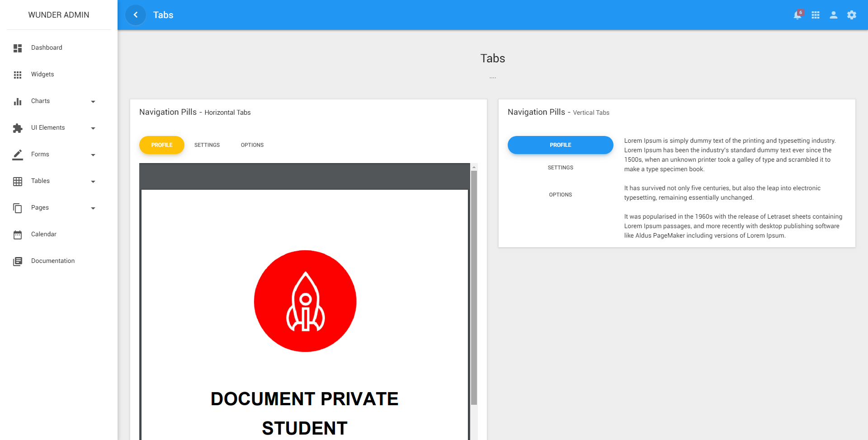Click the Charts bar icon
Screen dimensions: 868x440
[18, 101]
